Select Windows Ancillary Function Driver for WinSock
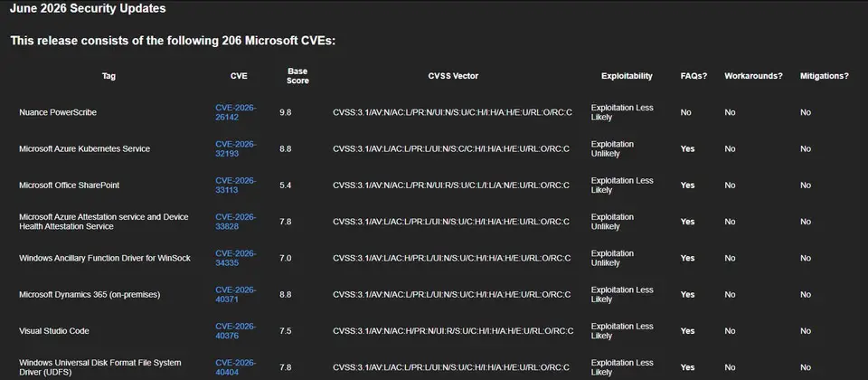868x380 pixels. click(105, 258)
